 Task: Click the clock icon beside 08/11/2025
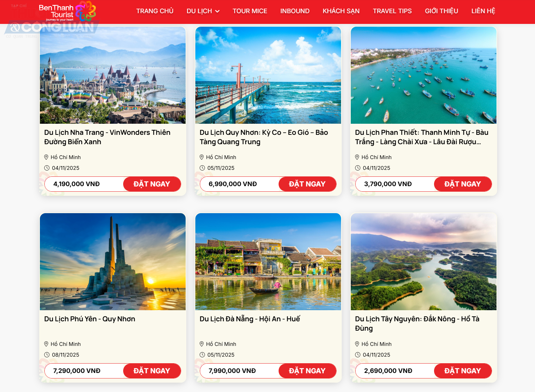pos(47,355)
